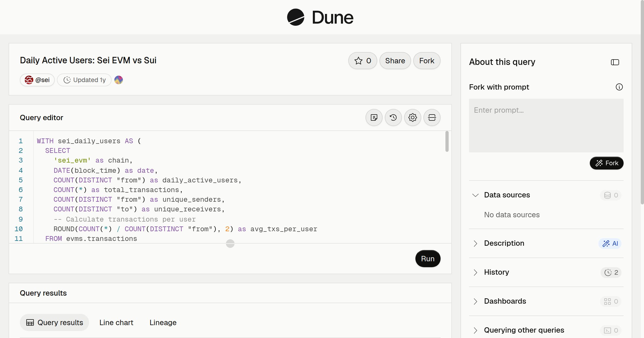The width and height of the screenshot is (644, 338).
Task: Click line 1 WITH sei_daily_users AS
Action: tap(89, 141)
